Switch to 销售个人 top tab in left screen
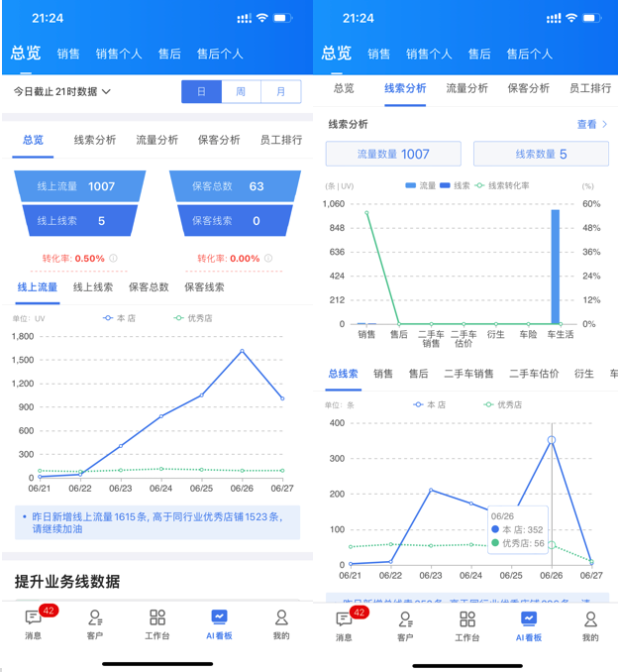 (x=119, y=54)
